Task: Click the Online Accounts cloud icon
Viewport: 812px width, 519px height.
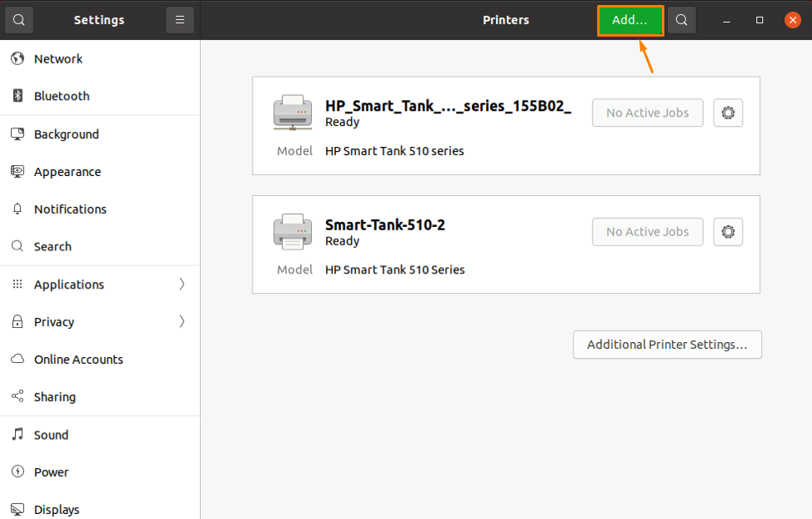Action: [17, 359]
